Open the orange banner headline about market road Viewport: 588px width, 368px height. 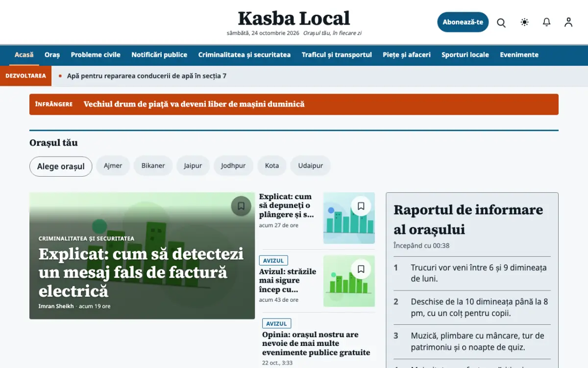194,104
